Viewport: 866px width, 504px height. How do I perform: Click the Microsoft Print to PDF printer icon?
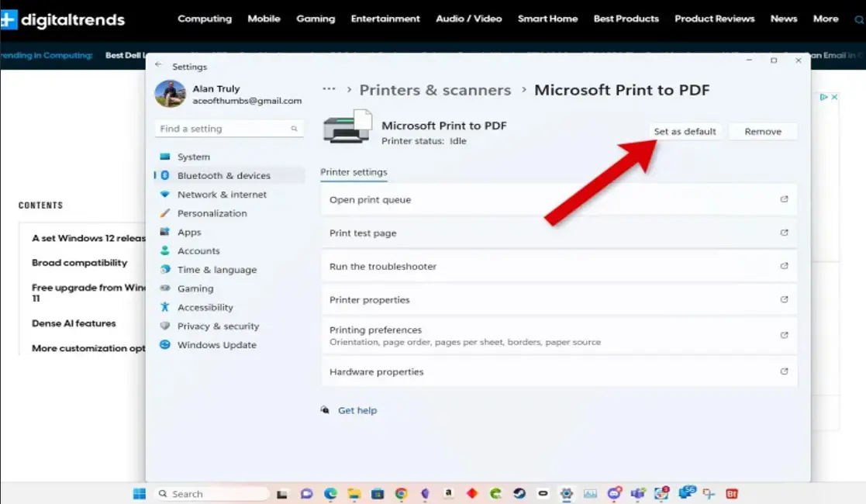click(x=347, y=127)
